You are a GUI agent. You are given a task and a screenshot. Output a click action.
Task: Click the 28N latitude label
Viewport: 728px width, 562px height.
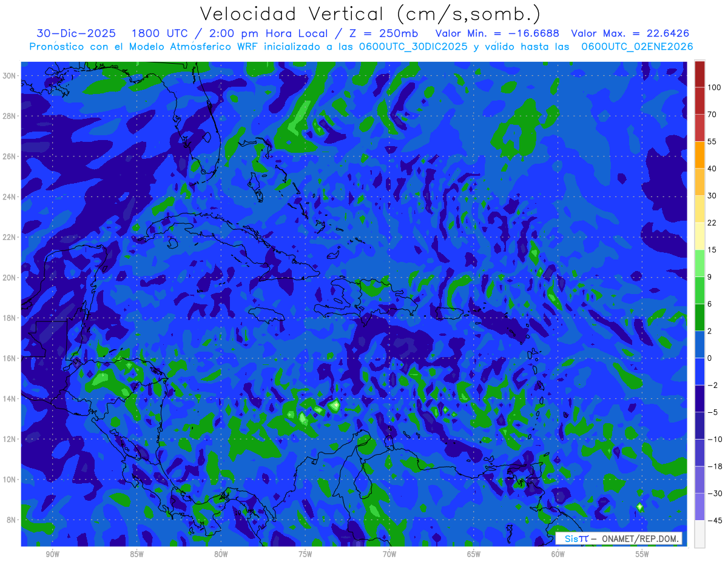[9, 116]
